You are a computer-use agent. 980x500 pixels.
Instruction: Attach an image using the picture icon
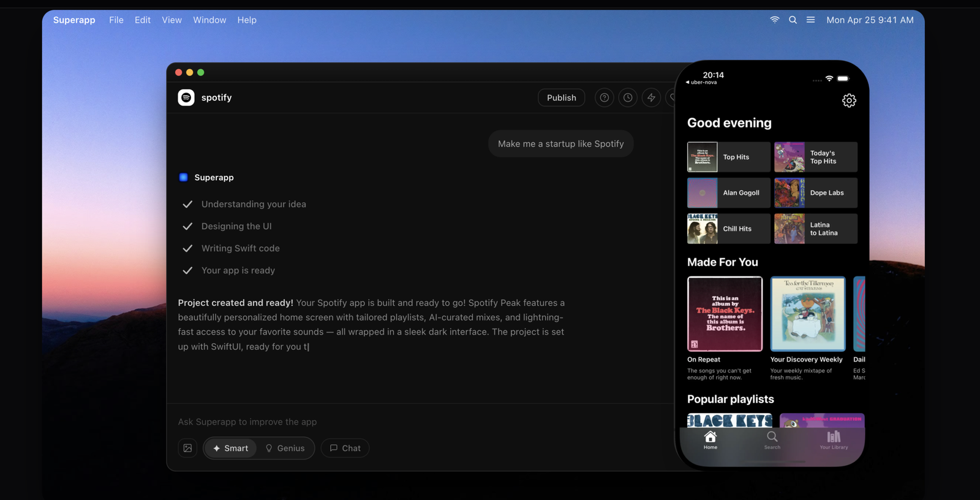point(187,448)
